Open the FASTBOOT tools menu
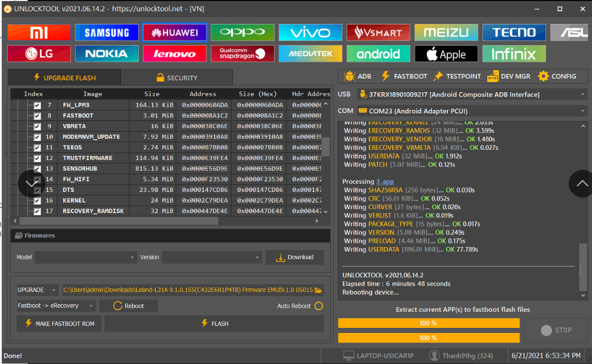The height and width of the screenshot is (364, 592). click(404, 76)
